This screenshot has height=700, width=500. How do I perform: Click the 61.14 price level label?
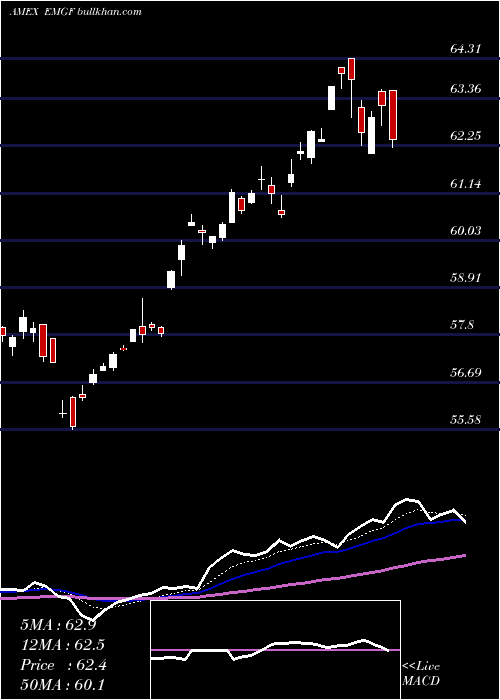[x=466, y=183]
